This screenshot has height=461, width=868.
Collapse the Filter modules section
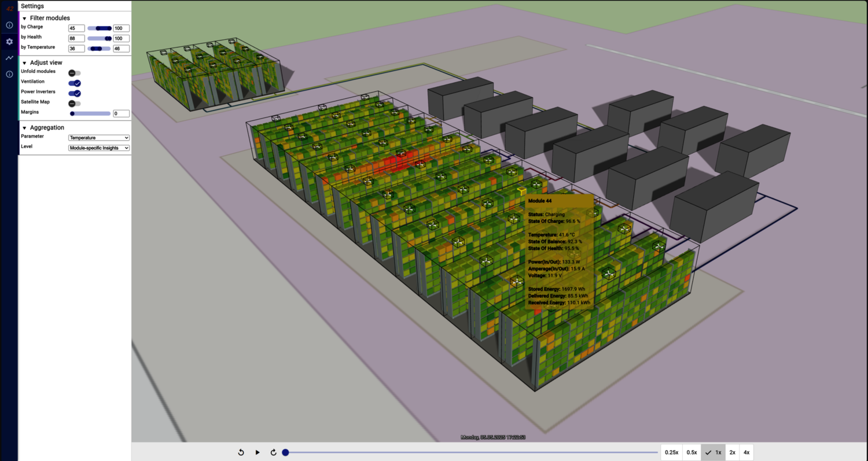click(x=24, y=19)
